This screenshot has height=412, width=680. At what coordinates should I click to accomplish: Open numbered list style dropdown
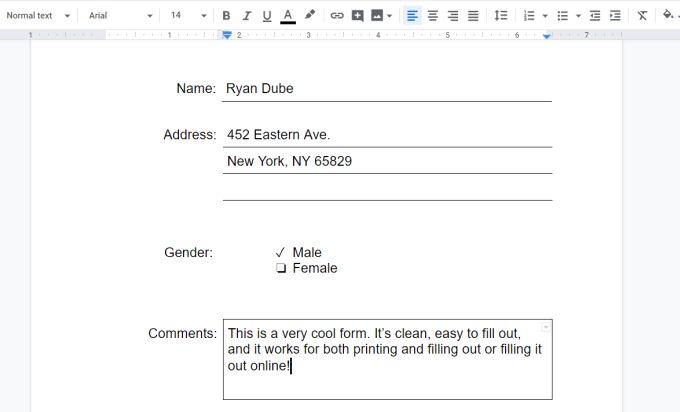click(x=545, y=16)
